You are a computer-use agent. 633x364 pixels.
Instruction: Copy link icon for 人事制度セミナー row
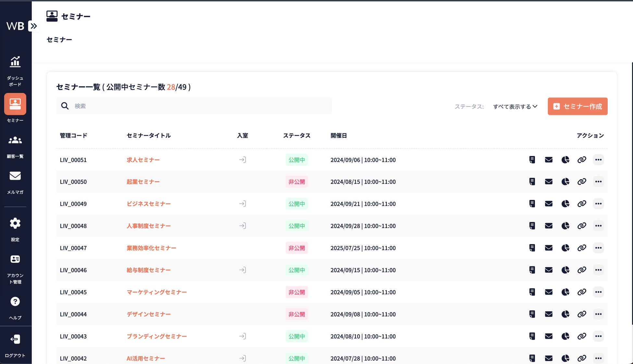582,226
